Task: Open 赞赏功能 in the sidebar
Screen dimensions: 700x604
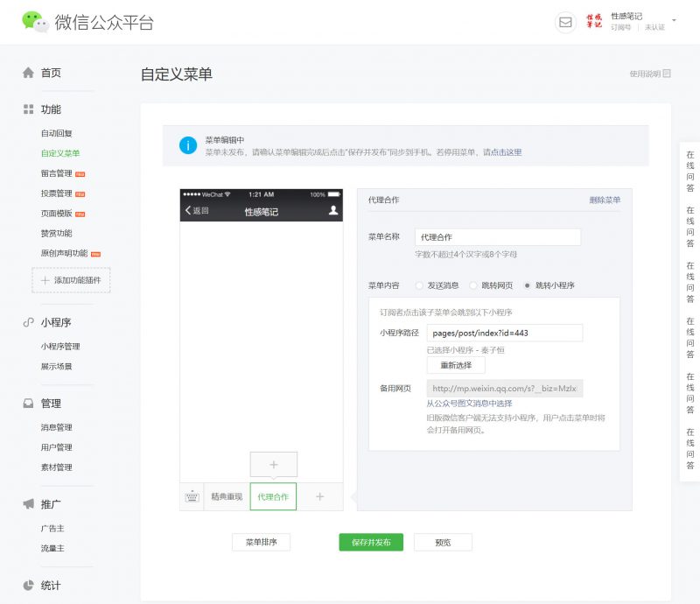Action: 56,233
